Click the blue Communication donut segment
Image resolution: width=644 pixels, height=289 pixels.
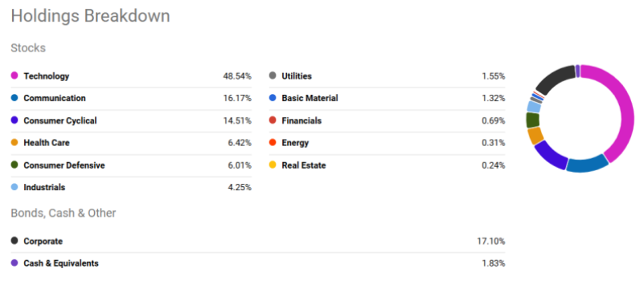point(587,164)
